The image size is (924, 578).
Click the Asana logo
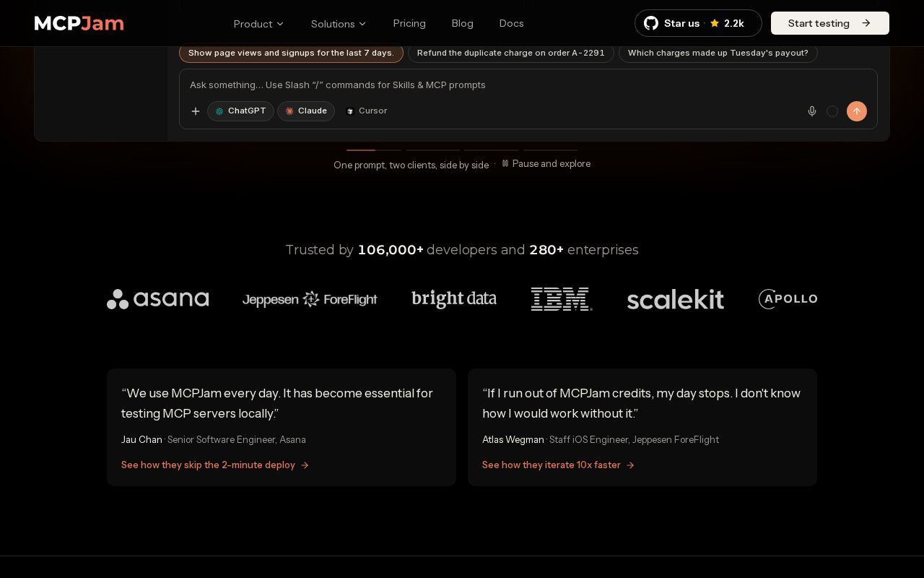tap(158, 299)
